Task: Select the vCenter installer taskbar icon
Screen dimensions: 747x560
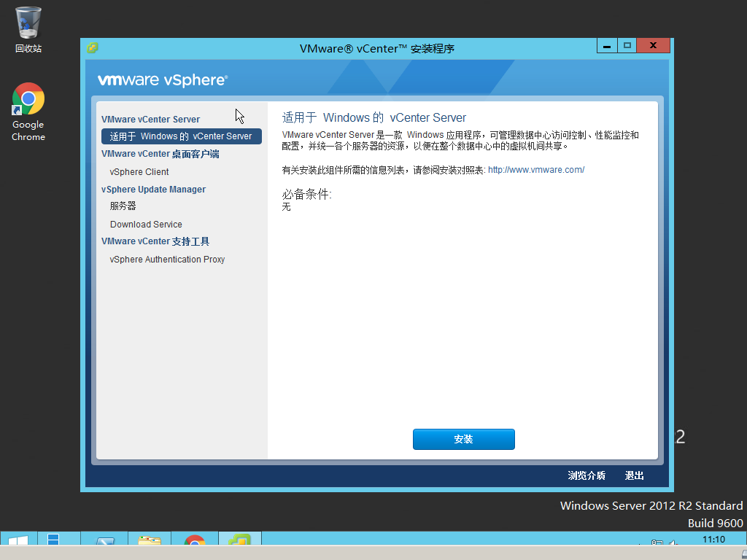Action: (239, 540)
